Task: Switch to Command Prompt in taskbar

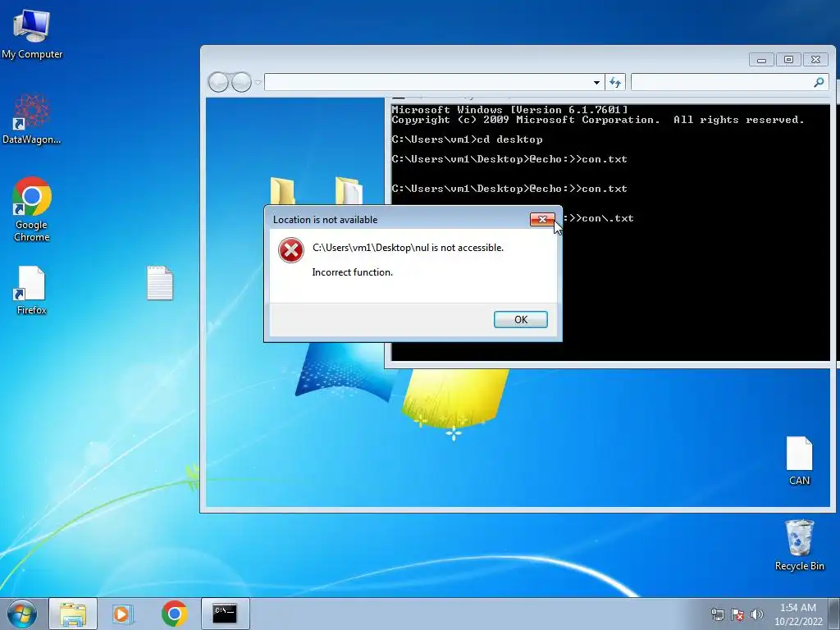Action: point(225,614)
